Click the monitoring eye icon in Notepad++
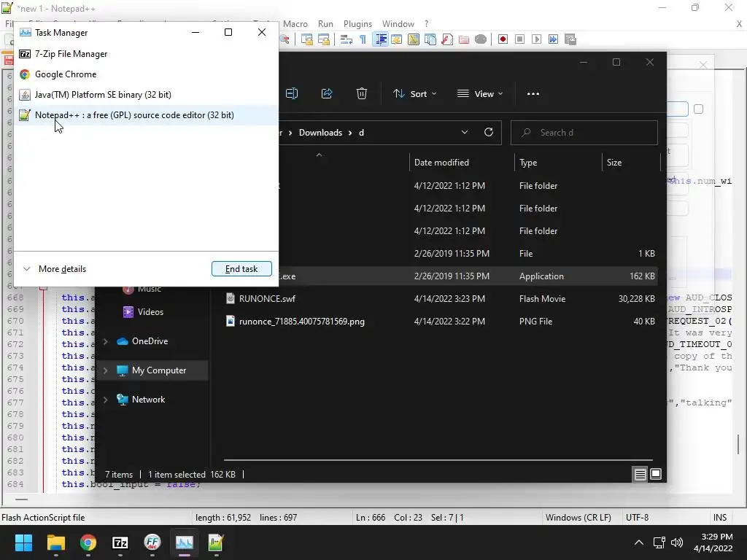The width and height of the screenshot is (747, 560). (481, 39)
